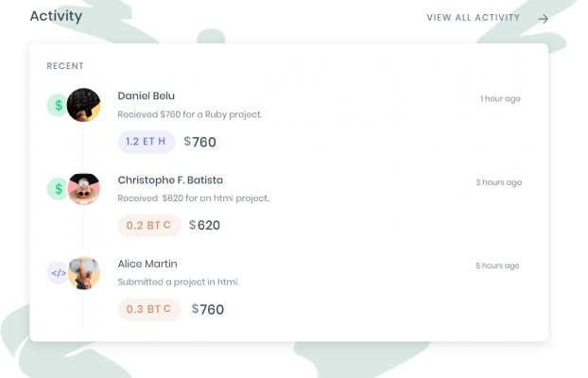Click the Alice Martin name
This screenshot has width=588, height=378.
147,264
